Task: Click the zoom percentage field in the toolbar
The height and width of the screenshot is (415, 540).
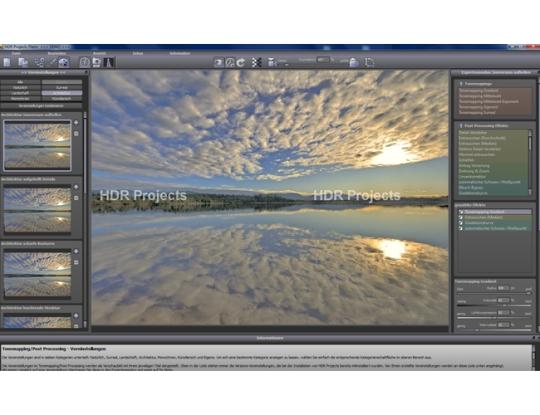Action: point(323,60)
